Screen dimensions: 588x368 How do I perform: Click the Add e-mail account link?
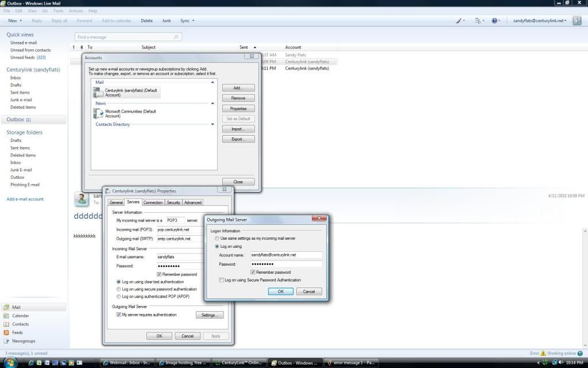[25, 199]
